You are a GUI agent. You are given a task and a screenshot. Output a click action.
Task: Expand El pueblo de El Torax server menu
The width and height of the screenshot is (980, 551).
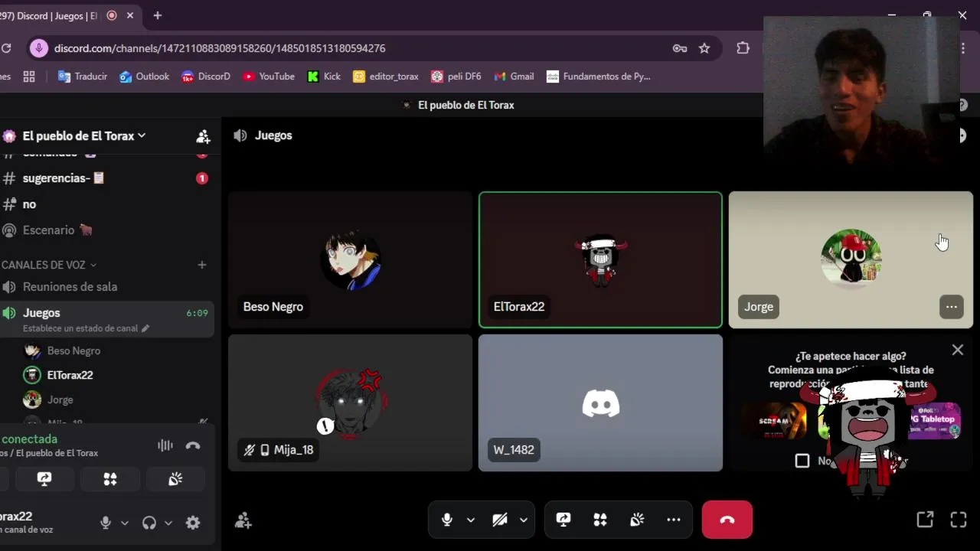(x=84, y=135)
